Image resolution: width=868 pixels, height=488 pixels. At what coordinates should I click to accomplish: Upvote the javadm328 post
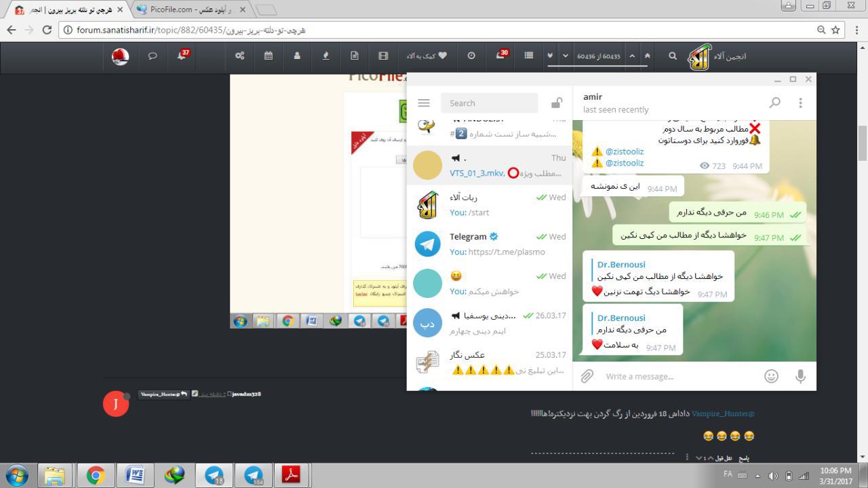click(x=710, y=458)
